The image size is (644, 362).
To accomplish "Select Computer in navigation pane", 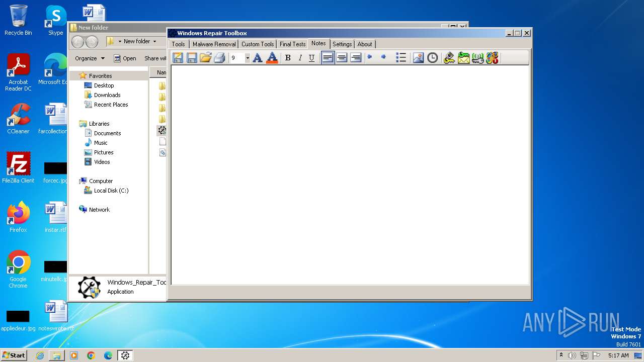I will (x=101, y=181).
